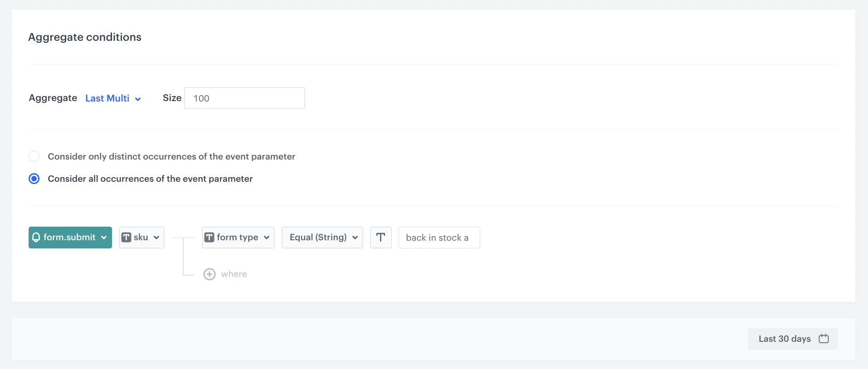Click the 'back in stock a' value field
868x369 pixels.
click(x=439, y=238)
